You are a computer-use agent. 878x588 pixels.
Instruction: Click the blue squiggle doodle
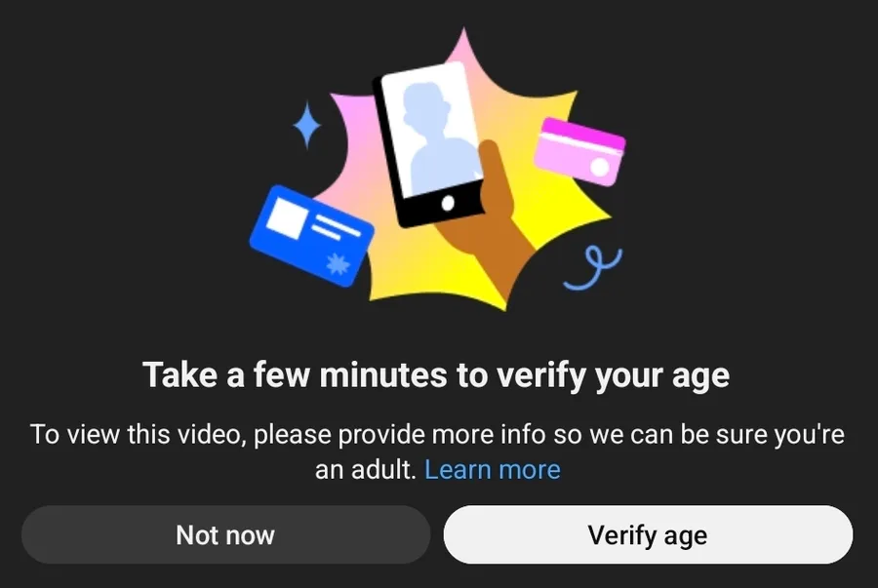pyautogui.click(x=593, y=268)
